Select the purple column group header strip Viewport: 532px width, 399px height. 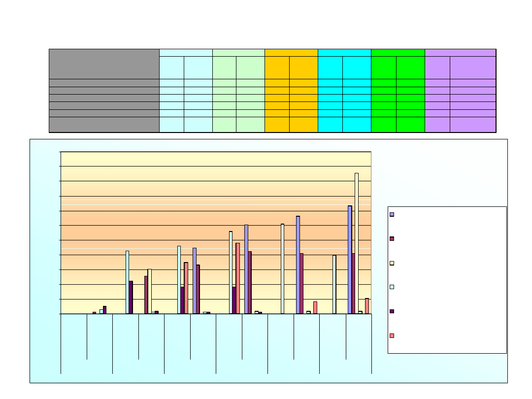[x=460, y=52]
